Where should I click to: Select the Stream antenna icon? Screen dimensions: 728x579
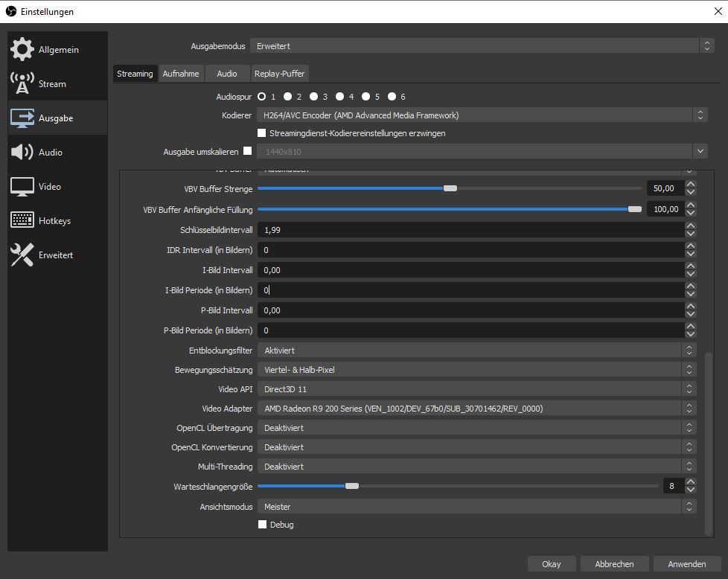tap(22, 84)
